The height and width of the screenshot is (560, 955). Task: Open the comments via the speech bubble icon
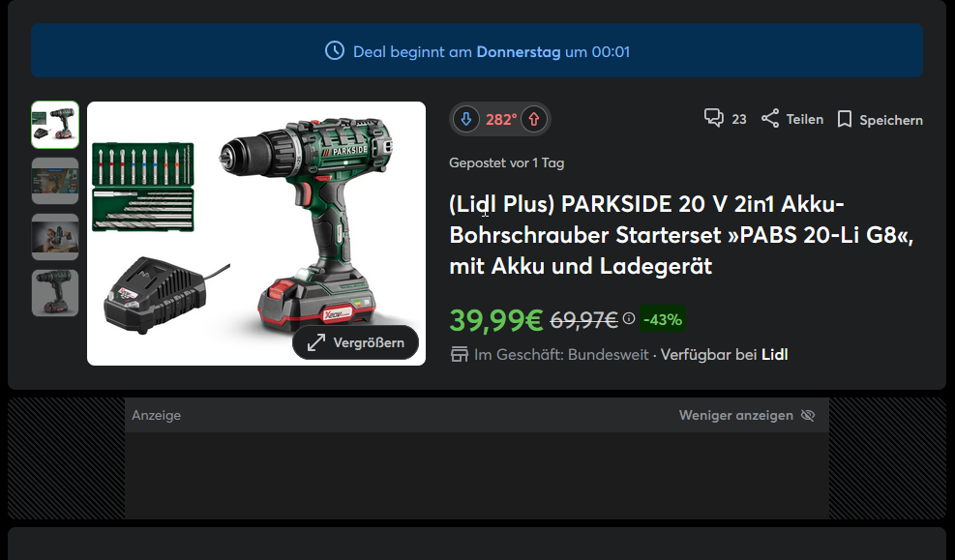coord(713,117)
